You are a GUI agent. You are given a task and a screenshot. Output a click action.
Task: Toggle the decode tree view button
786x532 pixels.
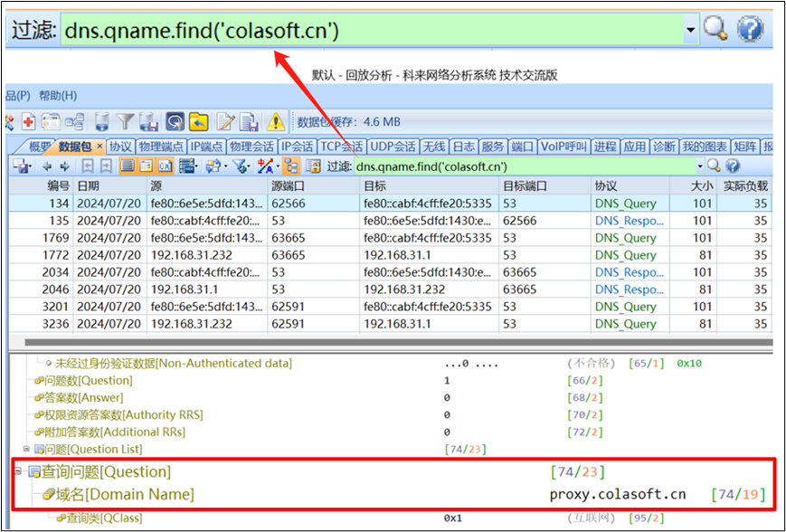pos(146,166)
